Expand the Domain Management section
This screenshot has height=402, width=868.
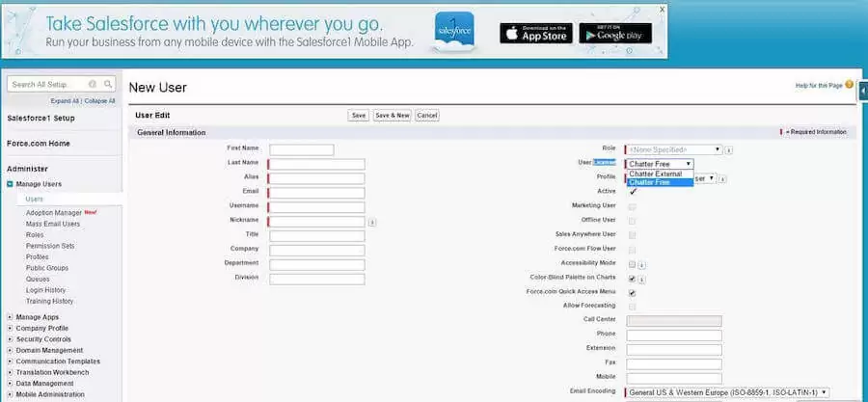[x=10, y=351]
